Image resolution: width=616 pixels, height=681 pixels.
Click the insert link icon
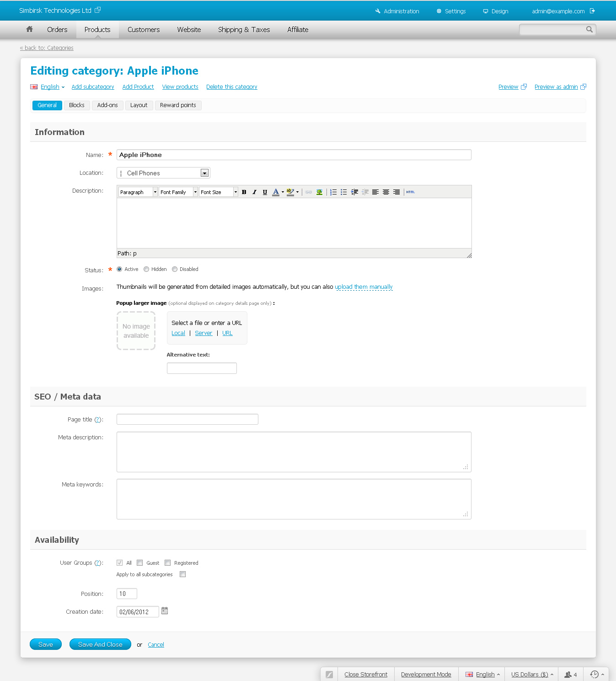pos(309,192)
